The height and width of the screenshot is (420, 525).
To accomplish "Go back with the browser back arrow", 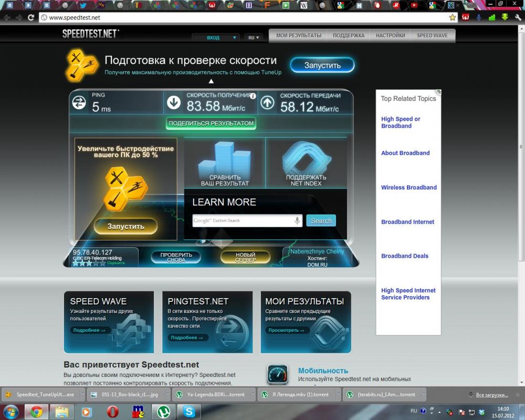I will coord(7,17).
